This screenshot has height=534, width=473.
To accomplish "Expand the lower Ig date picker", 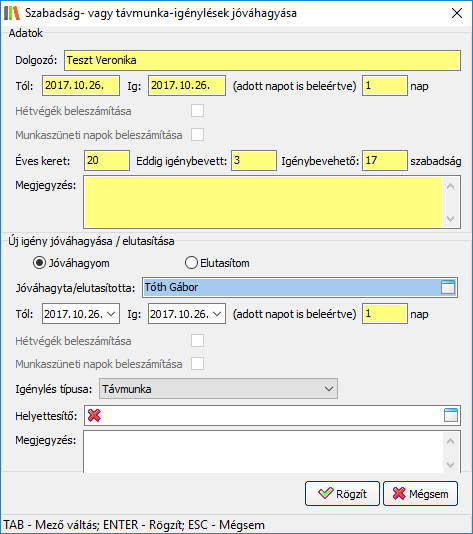I will click(x=217, y=314).
